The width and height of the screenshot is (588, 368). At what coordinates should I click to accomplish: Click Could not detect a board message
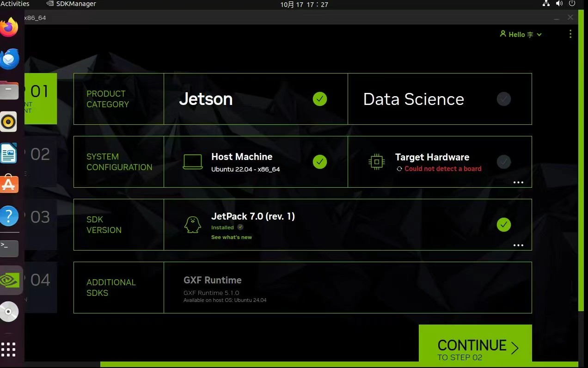click(x=443, y=169)
